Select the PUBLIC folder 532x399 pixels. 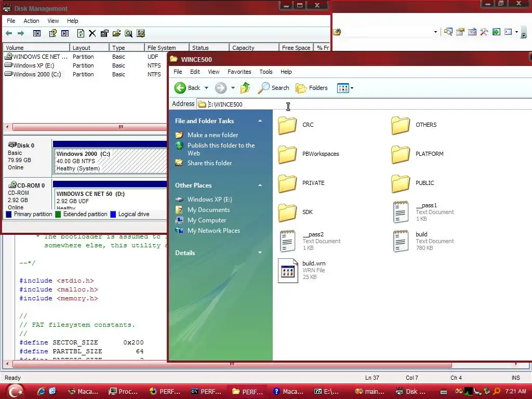[x=413, y=183]
